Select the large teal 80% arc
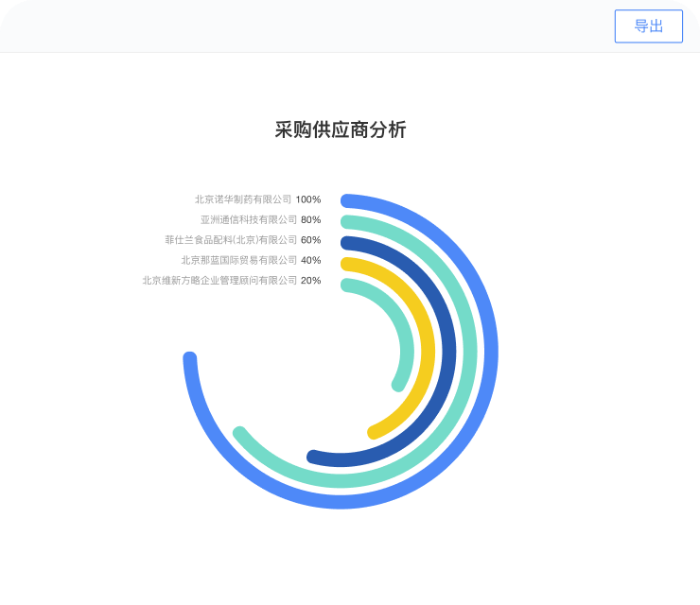The width and height of the screenshot is (700, 605). [470, 352]
